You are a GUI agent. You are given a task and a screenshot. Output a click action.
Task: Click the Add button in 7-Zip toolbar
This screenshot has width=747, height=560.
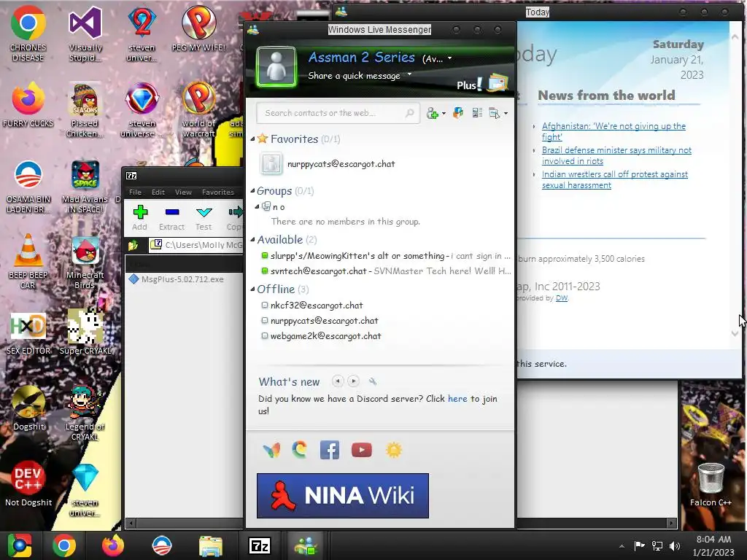(x=139, y=217)
